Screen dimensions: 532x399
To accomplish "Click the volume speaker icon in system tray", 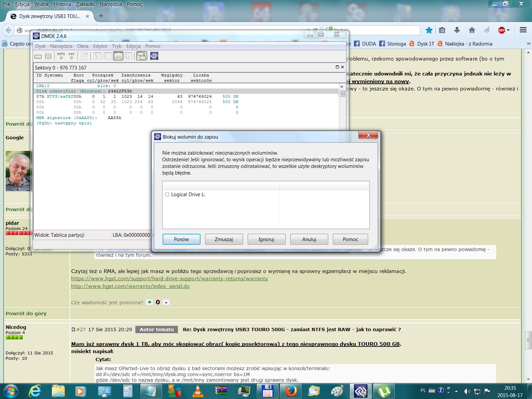I will pyautogui.click(x=467, y=391).
